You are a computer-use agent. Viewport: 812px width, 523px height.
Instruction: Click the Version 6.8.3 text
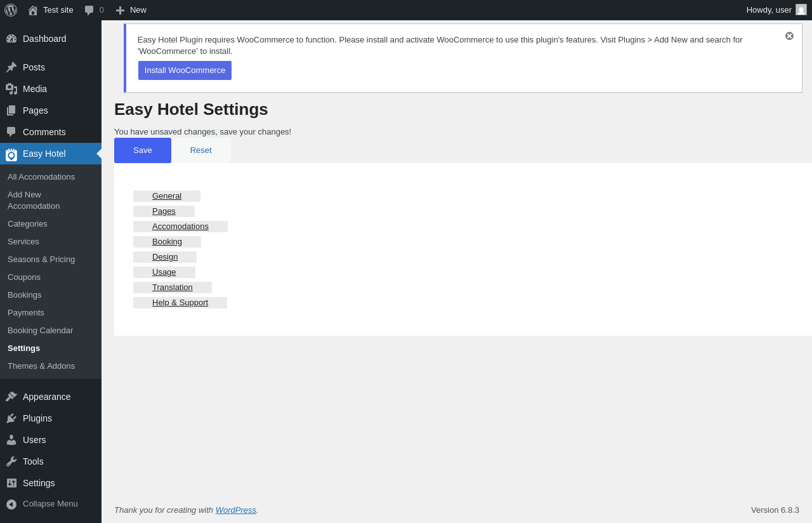(775, 510)
